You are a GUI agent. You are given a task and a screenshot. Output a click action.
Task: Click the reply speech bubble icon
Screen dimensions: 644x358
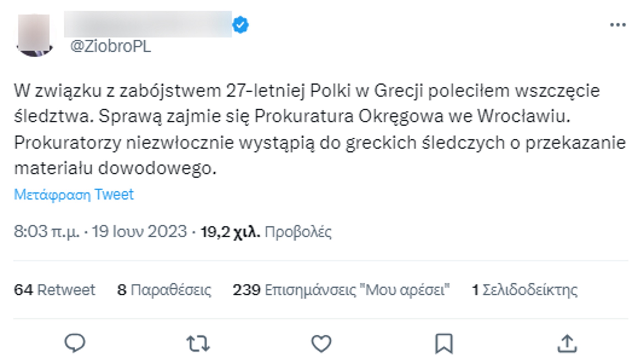pos(75,343)
